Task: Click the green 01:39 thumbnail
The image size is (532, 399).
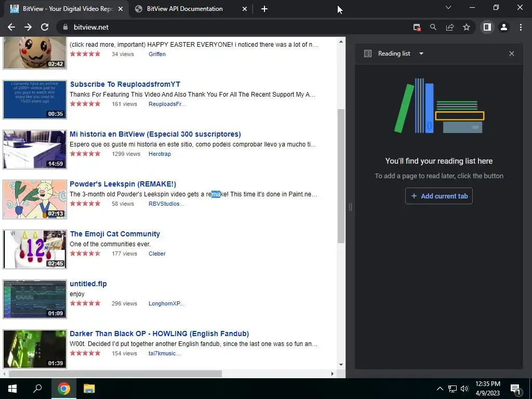Action: (35, 349)
